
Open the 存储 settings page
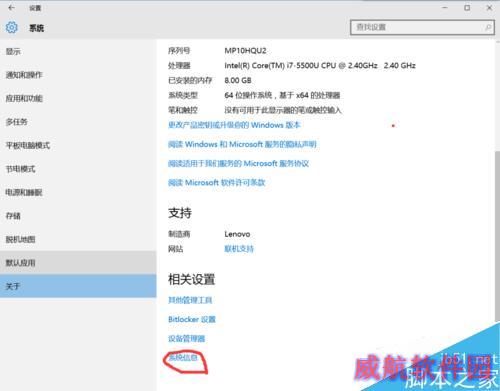[78, 216]
